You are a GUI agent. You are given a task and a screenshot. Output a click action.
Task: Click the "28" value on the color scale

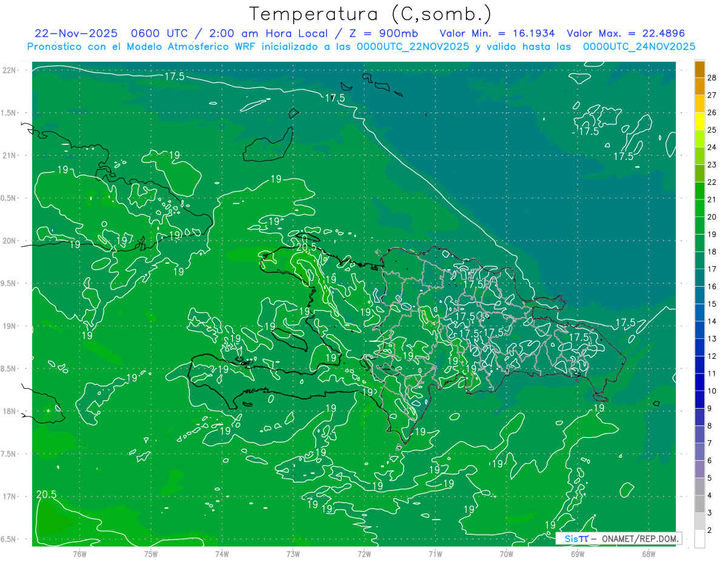click(x=712, y=77)
